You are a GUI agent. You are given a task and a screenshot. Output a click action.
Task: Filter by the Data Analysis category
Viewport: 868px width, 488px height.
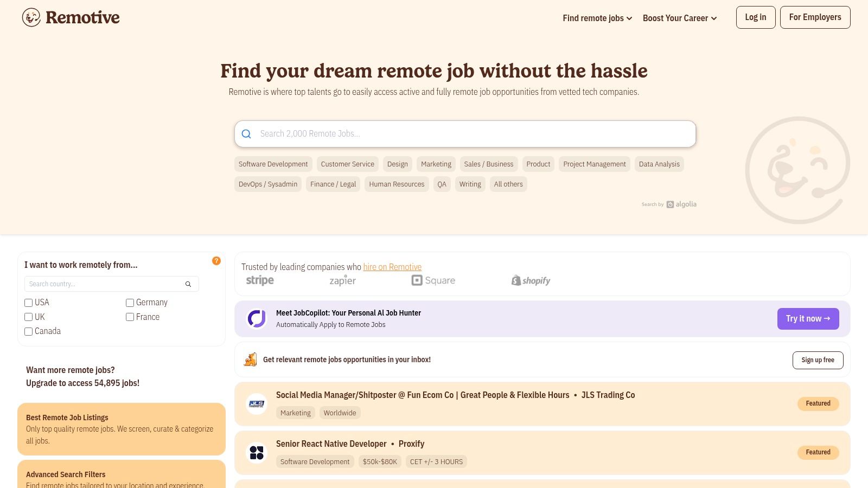click(x=659, y=164)
